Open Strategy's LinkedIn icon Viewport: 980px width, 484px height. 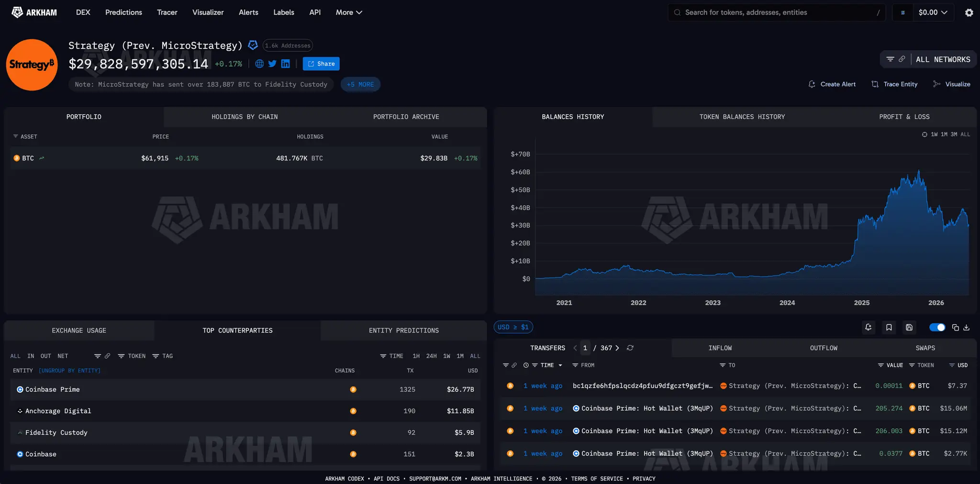point(286,64)
